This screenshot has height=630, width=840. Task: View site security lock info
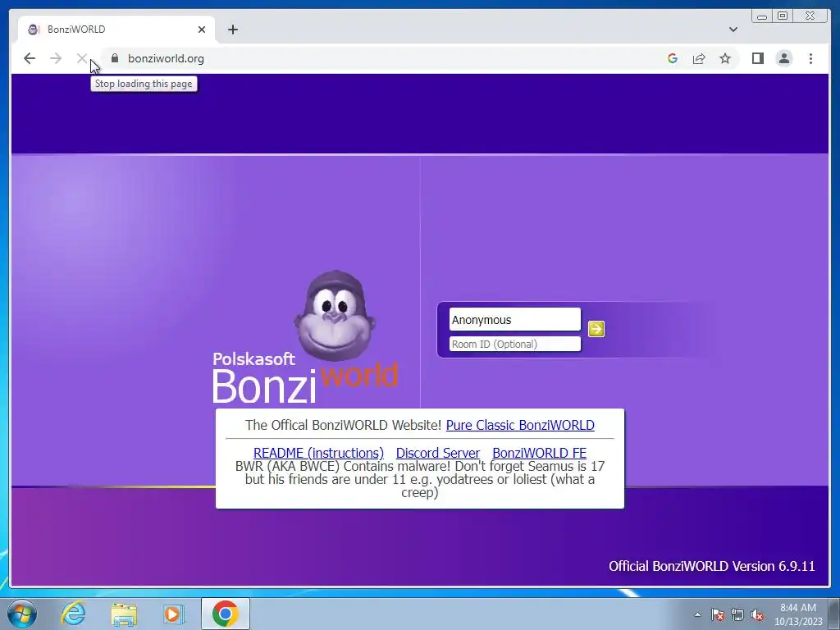[115, 58]
